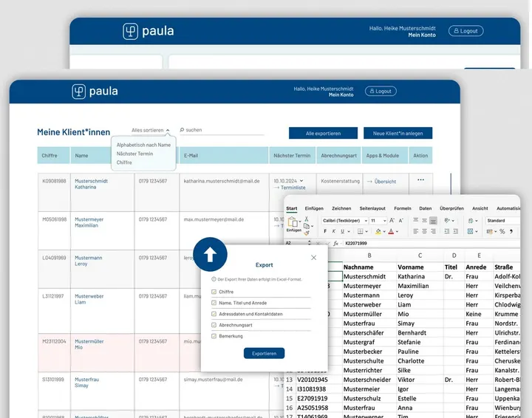
Task: Apply comma style number format in Excel
Action: click(511, 231)
